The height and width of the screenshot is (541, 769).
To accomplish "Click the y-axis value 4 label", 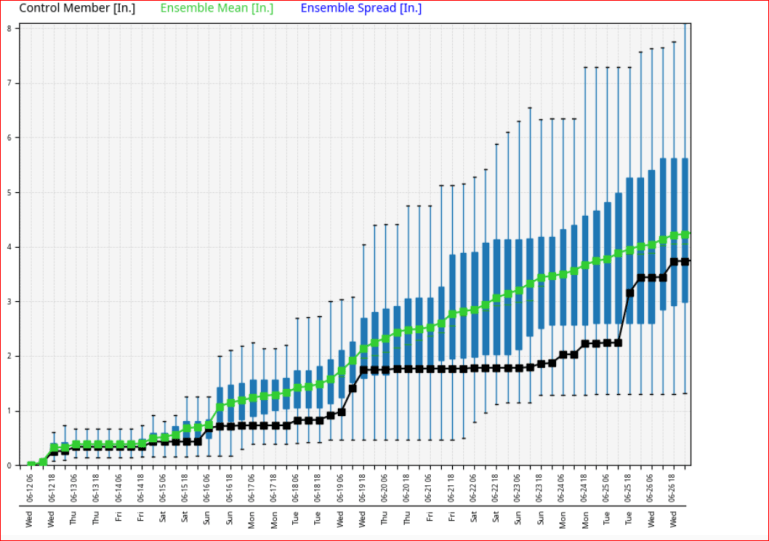I will pyautogui.click(x=9, y=247).
